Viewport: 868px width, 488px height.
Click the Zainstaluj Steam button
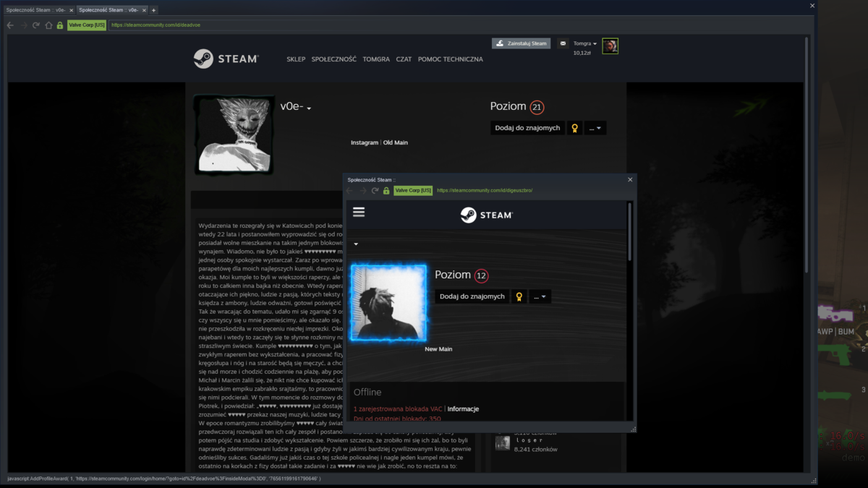521,43
